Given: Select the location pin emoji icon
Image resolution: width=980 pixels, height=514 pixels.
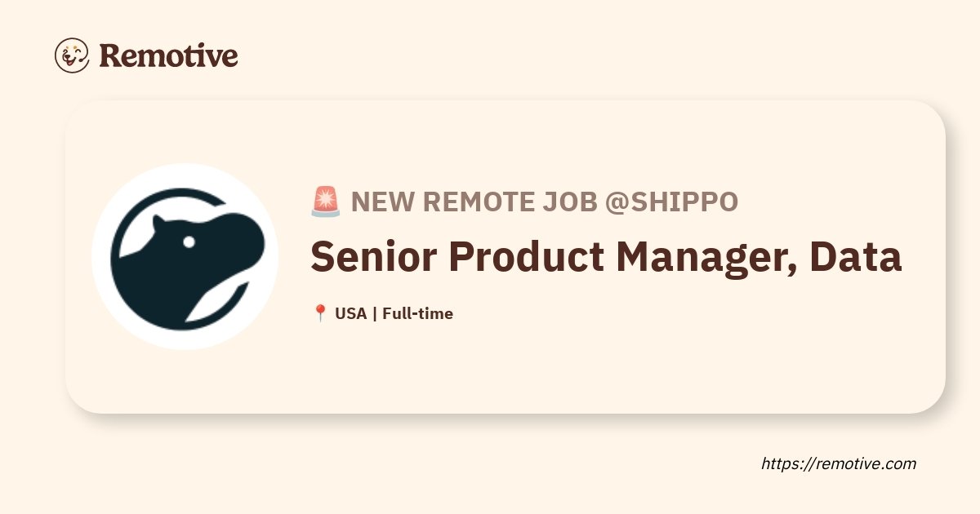Looking at the screenshot, I should click(x=319, y=313).
